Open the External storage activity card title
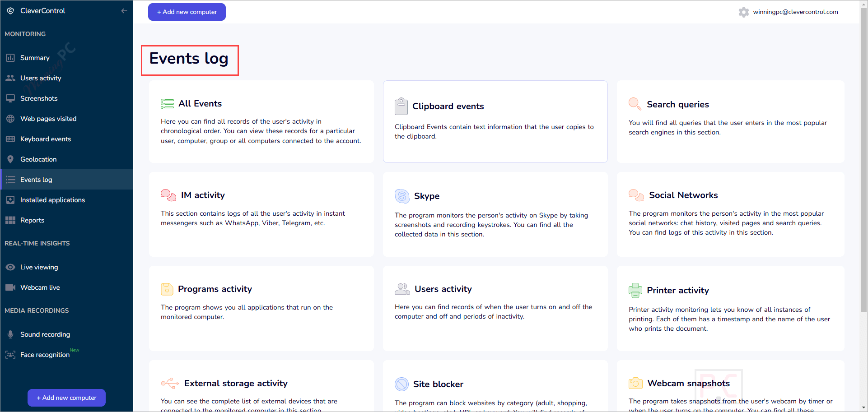 pyautogui.click(x=236, y=383)
